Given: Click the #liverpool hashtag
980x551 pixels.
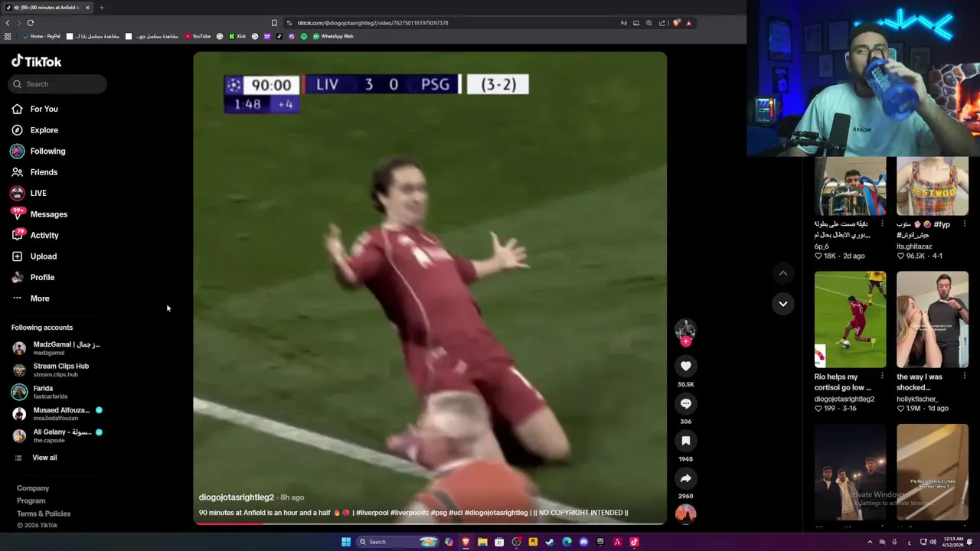Looking at the screenshot, I should tap(372, 513).
